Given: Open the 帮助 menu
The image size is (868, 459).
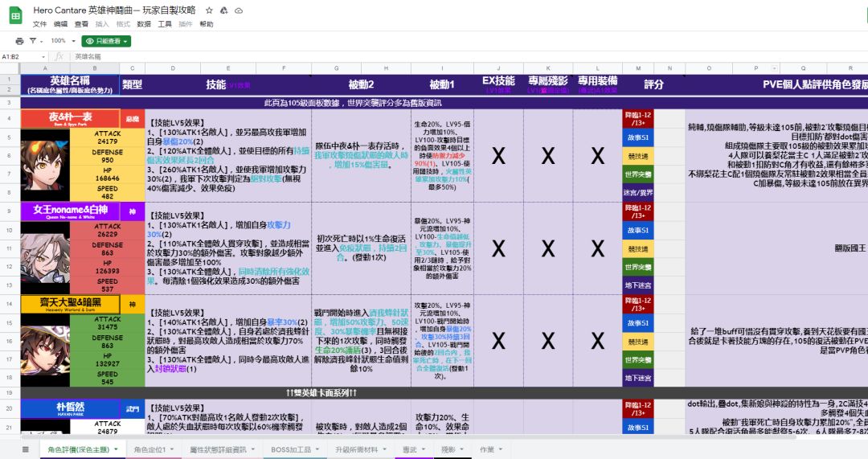Looking at the screenshot, I should [207, 24].
